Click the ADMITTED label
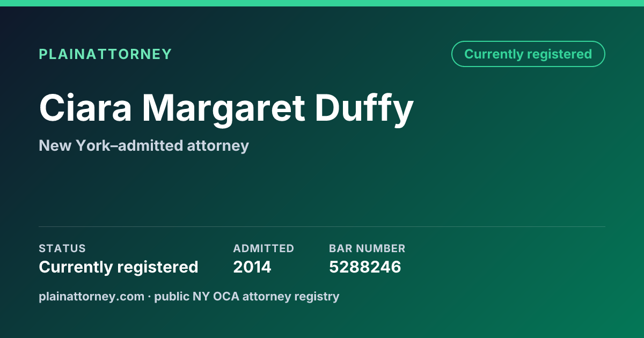644x338 pixels. pyautogui.click(x=264, y=248)
